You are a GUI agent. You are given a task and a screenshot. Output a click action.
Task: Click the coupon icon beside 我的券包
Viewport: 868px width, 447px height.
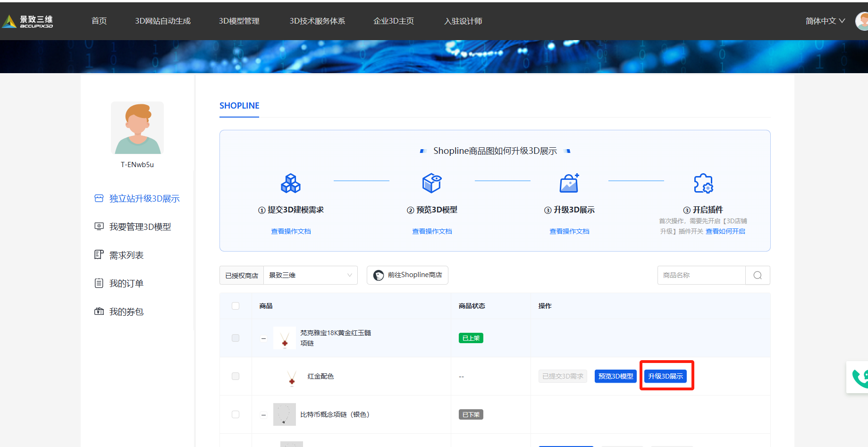(99, 312)
